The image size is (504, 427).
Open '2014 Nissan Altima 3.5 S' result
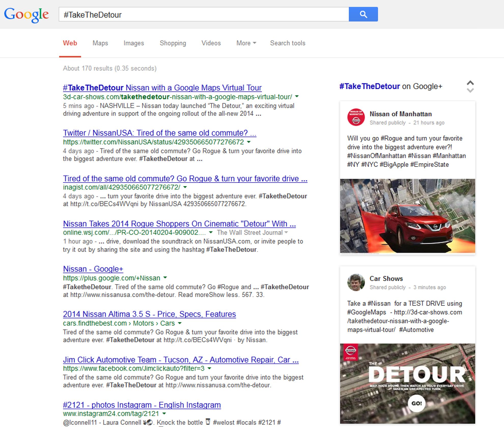(x=149, y=314)
